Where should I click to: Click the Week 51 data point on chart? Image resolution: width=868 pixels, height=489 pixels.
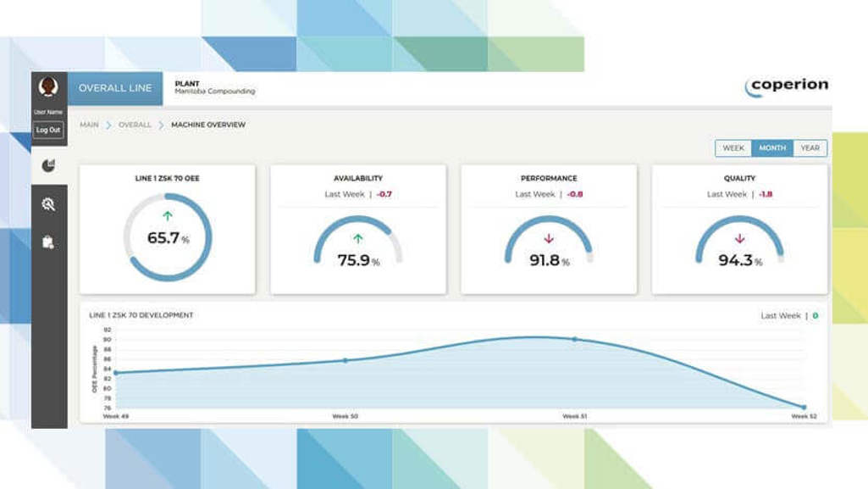(x=575, y=339)
